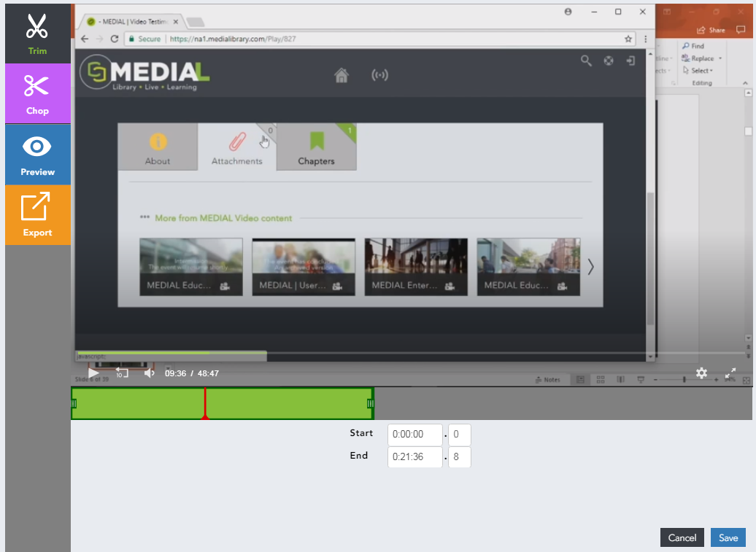Click the MEDIAL logo
756x552 pixels.
coord(145,72)
